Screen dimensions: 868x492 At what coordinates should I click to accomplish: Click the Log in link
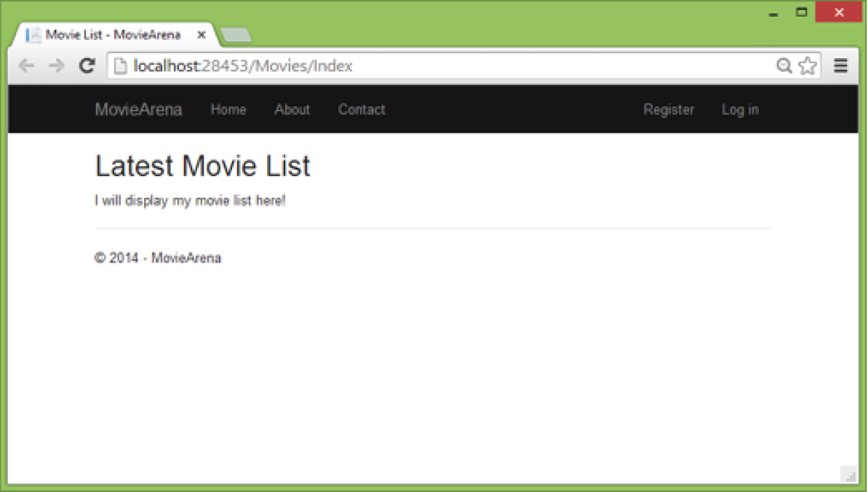740,110
